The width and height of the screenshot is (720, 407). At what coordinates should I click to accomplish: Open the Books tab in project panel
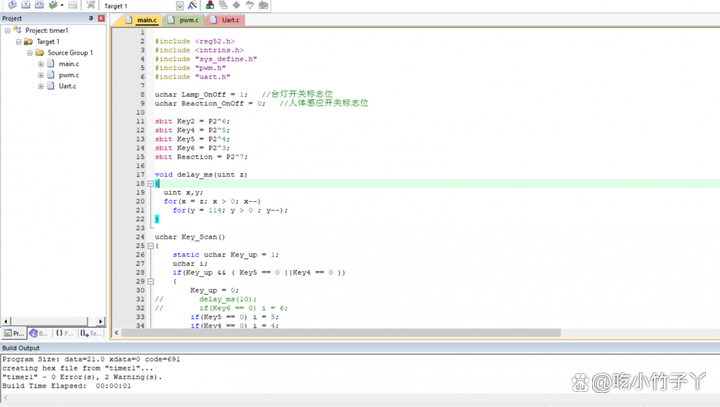pos(39,333)
